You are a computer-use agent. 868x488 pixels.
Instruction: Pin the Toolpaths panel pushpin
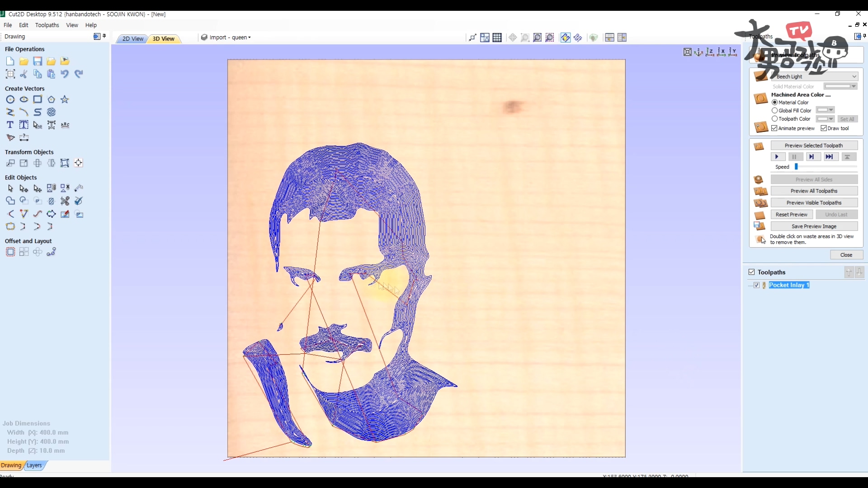coord(864,36)
